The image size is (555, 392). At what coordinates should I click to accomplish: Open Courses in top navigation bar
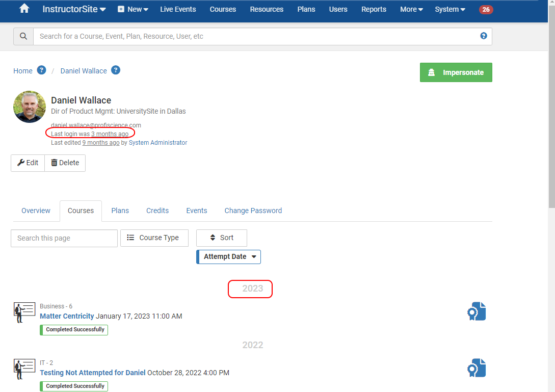223,9
